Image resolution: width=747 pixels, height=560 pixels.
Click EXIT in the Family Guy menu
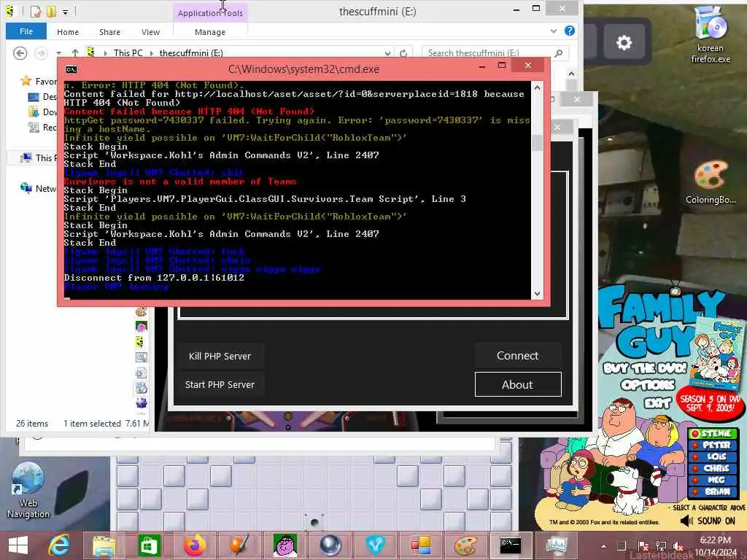pyautogui.click(x=657, y=403)
